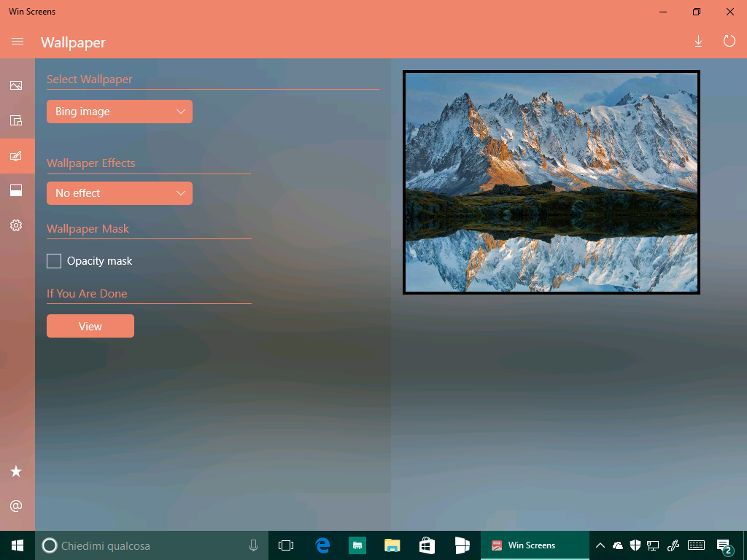The height and width of the screenshot is (560, 747).
Task: Select the monitor with brush sidebar icon
Action: [x=16, y=156]
